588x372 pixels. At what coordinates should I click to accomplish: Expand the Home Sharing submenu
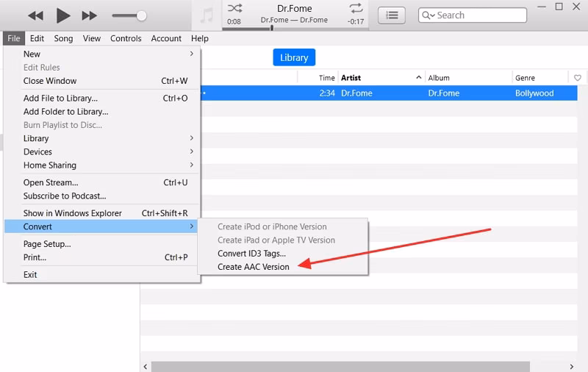point(101,165)
